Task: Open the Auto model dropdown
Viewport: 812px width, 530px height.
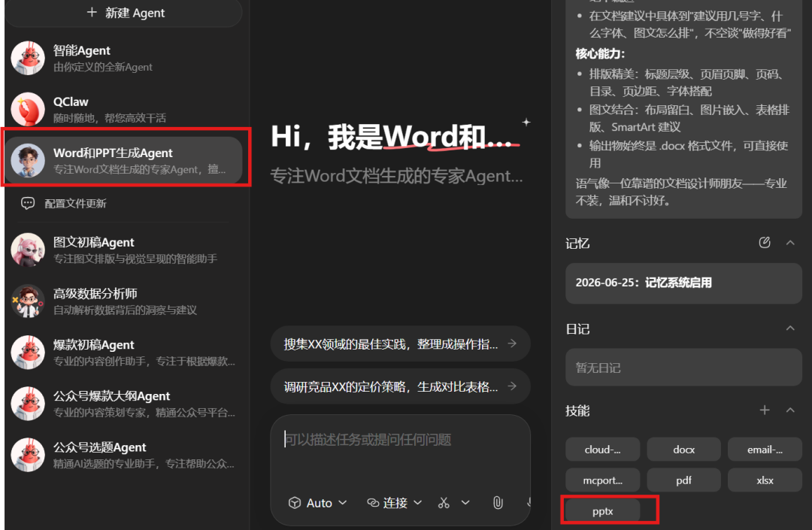Action: pos(317,503)
